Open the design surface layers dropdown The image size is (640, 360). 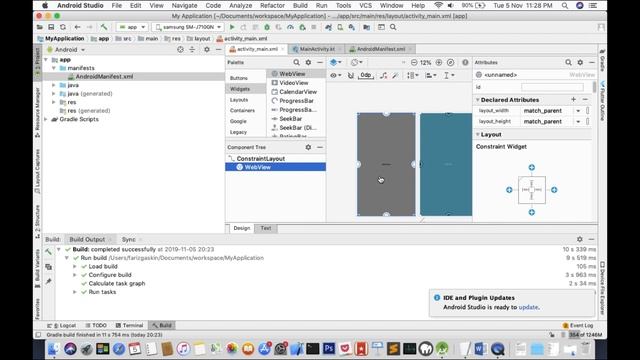point(336,62)
